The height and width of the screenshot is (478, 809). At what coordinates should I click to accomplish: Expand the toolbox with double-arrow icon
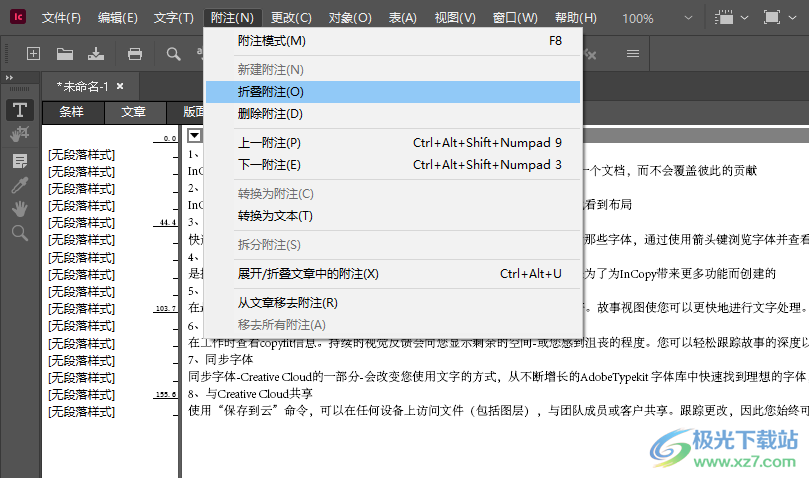[9, 77]
